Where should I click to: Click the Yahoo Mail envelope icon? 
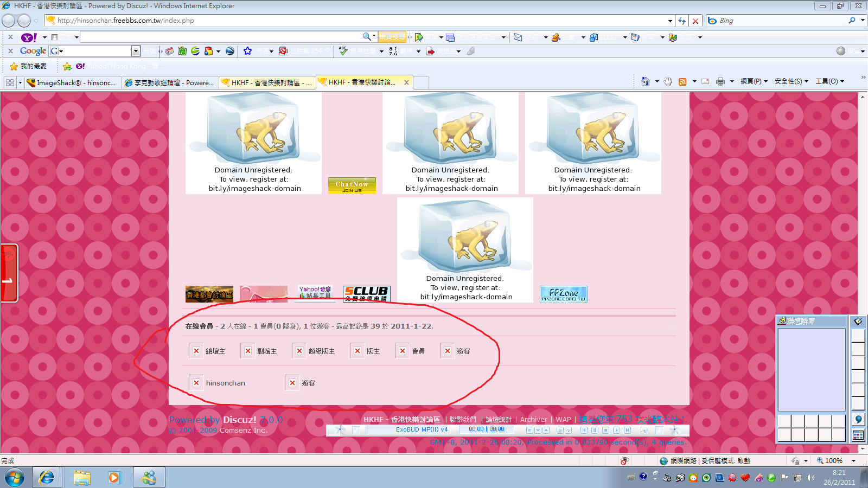pos(518,37)
